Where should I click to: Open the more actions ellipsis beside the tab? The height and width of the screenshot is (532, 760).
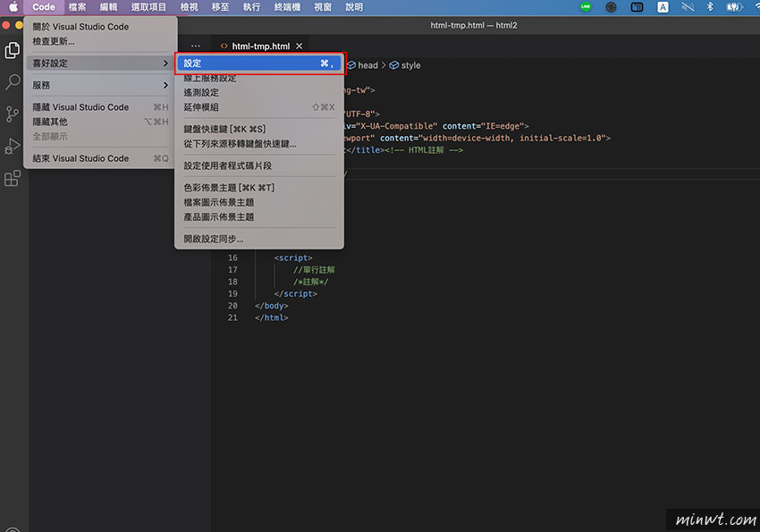(195, 46)
